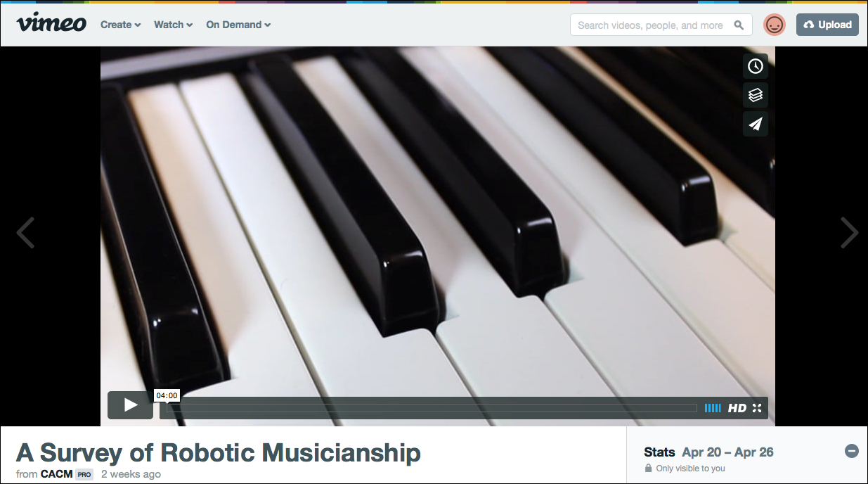Click the Watch Later clock icon
Image resolution: width=868 pixels, height=484 pixels.
756,66
